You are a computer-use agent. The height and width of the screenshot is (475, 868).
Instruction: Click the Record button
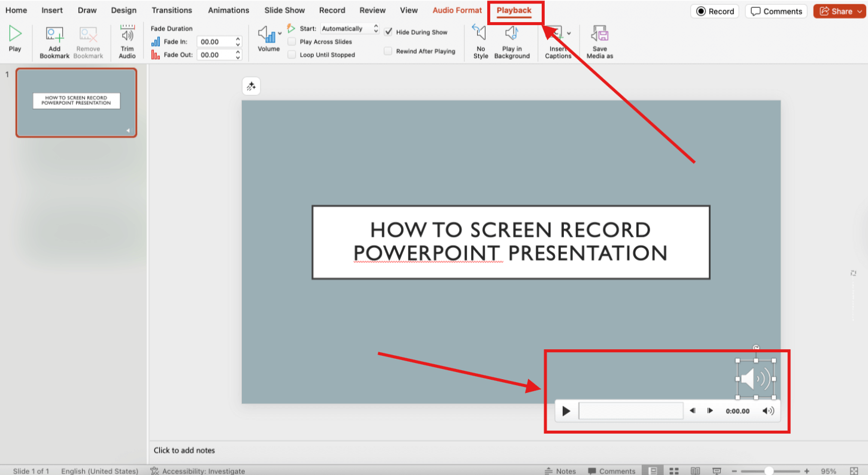(x=714, y=11)
